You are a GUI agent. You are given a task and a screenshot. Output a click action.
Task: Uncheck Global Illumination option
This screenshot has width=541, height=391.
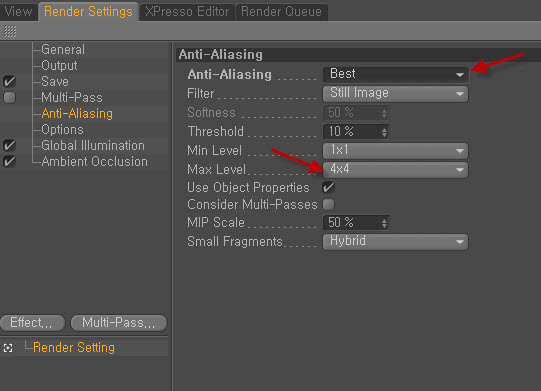pyautogui.click(x=9, y=145)
